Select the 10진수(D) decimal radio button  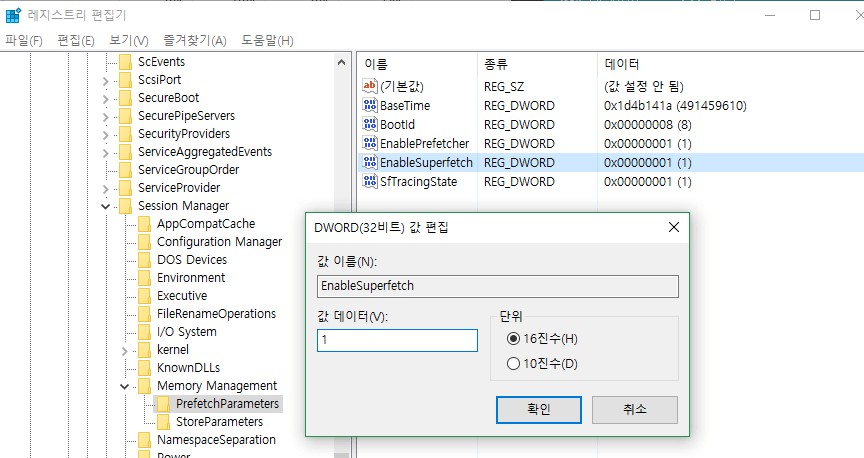[x=514, y=363]
